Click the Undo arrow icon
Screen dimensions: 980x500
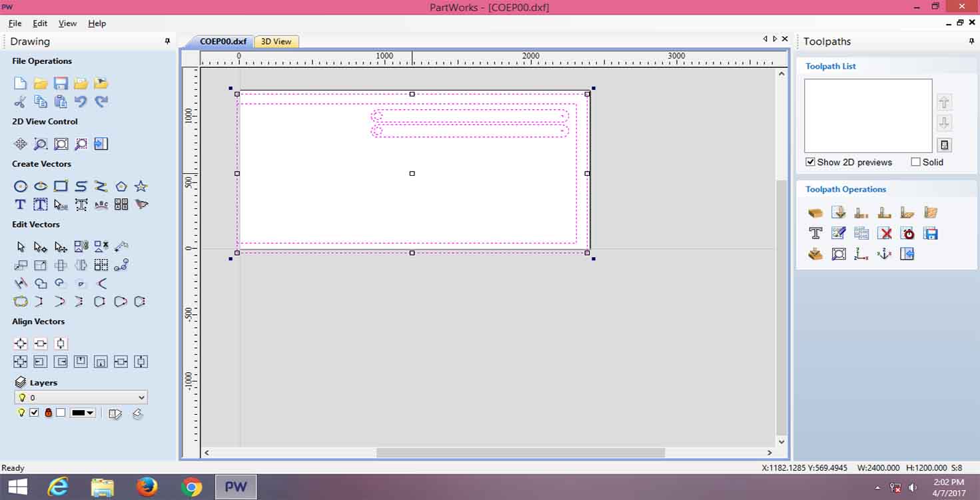coord(81,102)
